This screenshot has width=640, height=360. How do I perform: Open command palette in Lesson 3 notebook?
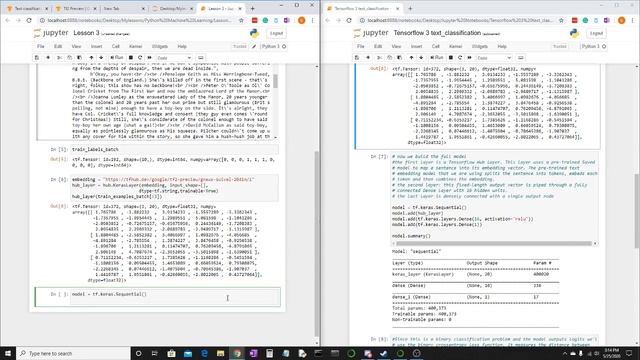coord(200,58)
